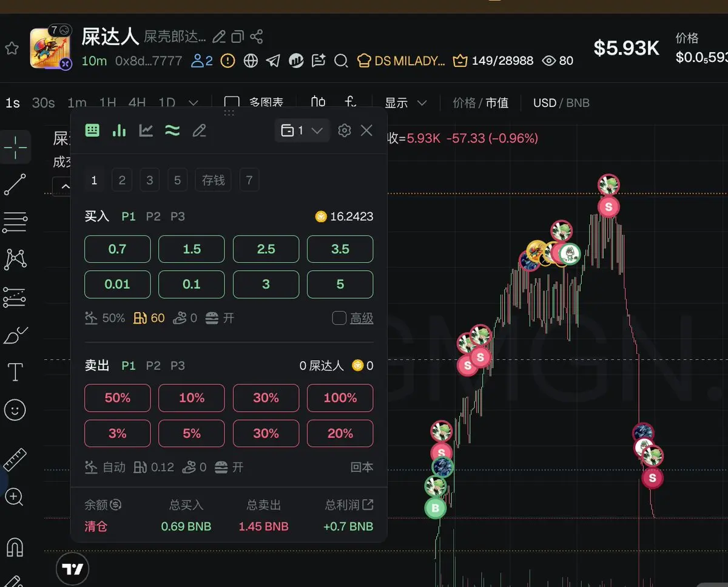The width and height of the screenshot is (728, 587).
Task: Buy with the 2.5 BNB button
Action: click(x=266, y=249)
